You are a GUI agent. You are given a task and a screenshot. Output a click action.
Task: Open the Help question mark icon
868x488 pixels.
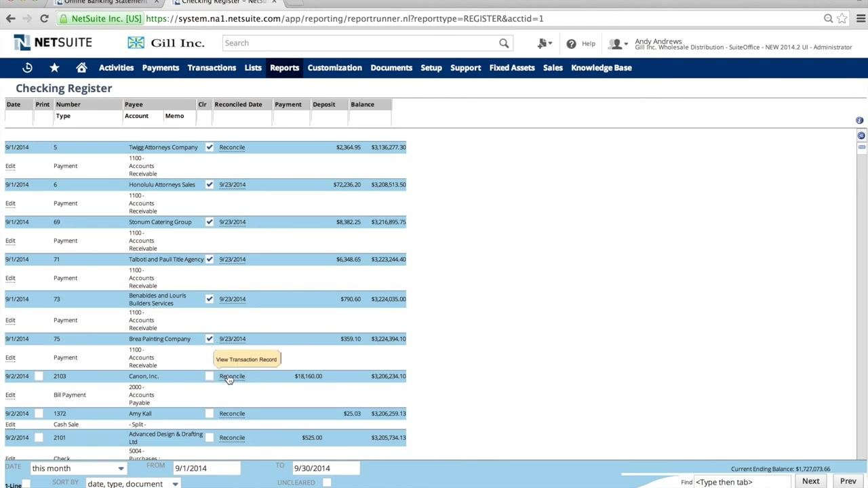(571, 43)
